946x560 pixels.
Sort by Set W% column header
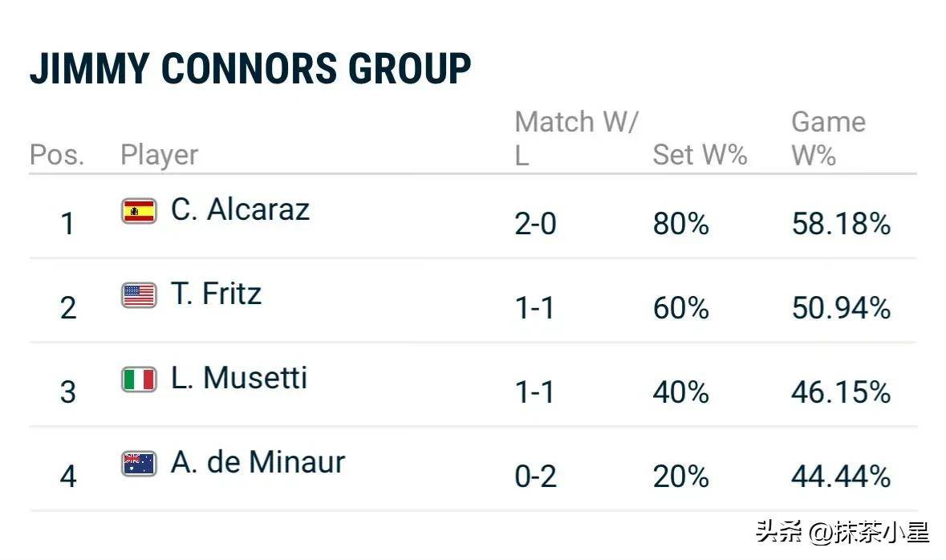point(700,155)
